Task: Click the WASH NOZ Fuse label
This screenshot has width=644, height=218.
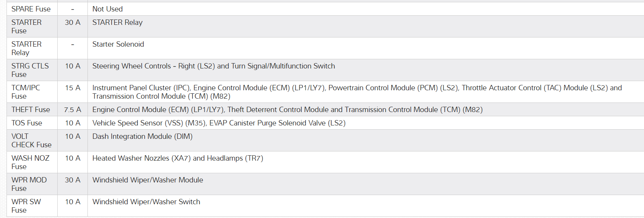Action: point(30,162)
